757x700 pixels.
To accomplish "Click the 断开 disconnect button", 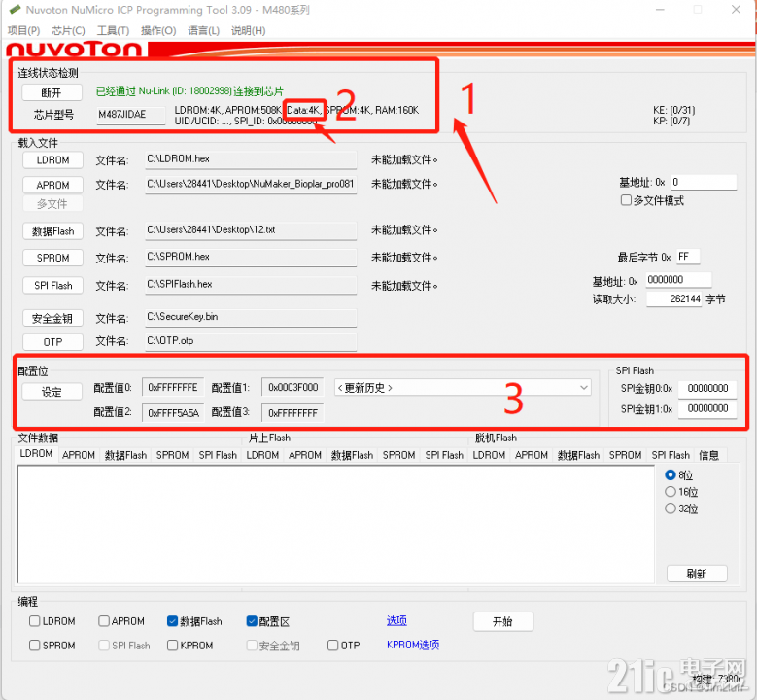I will (52, 91).
